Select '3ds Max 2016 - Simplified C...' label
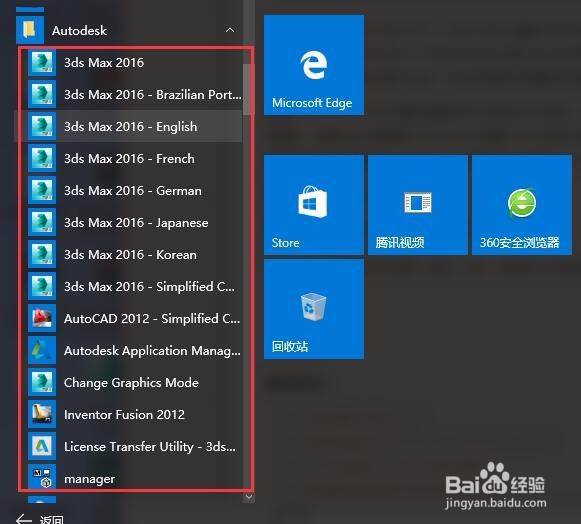 pos(149,286)
